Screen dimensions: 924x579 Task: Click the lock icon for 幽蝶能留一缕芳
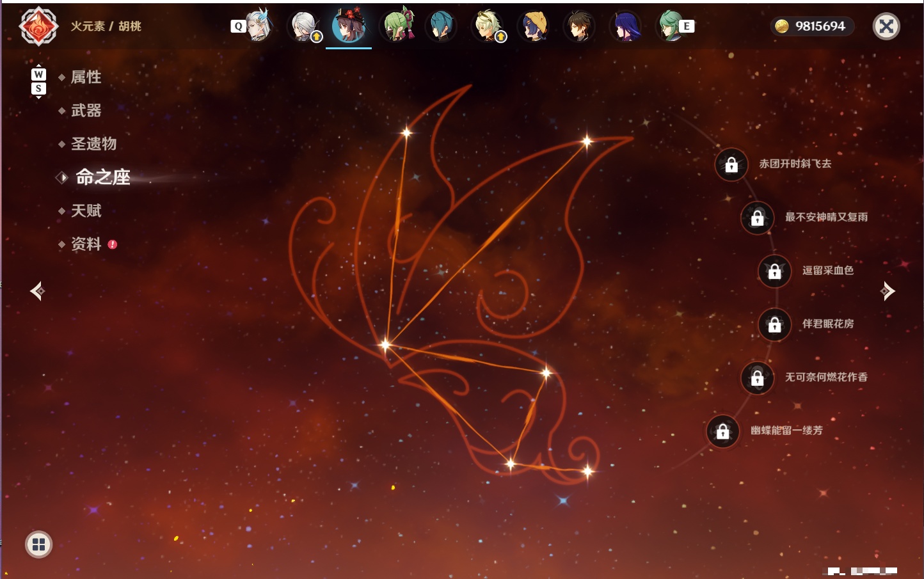click(723, 431)
